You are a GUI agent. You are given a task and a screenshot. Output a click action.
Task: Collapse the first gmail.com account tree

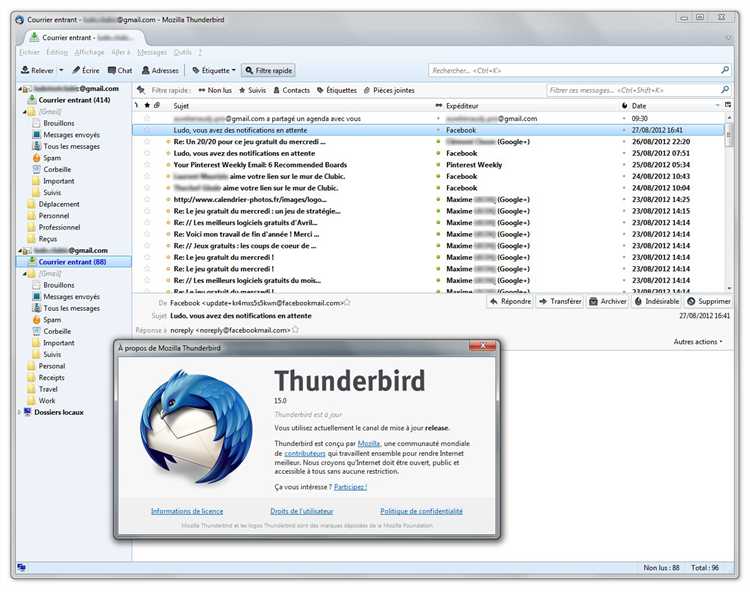(21, 88)
